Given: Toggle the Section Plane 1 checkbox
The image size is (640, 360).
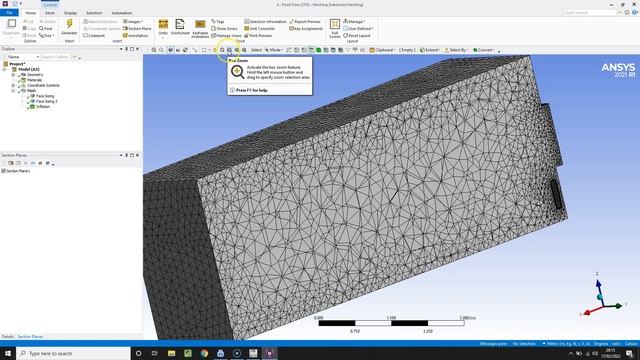Looking at the screenshot, I should [x=4, y=171].
